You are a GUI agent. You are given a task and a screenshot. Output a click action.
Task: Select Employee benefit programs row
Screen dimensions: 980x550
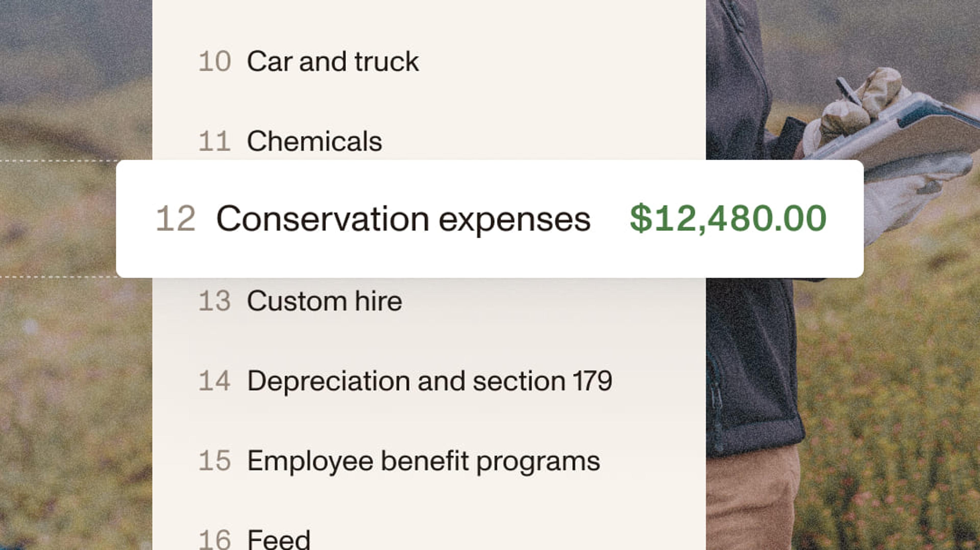423,461
